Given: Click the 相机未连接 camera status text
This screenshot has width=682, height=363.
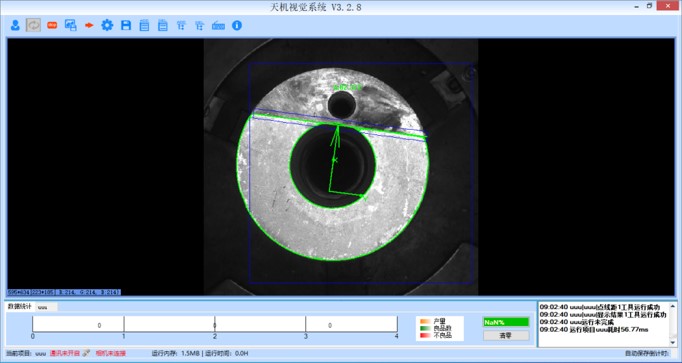Looking at the screenshot, I should coord(110,353).
